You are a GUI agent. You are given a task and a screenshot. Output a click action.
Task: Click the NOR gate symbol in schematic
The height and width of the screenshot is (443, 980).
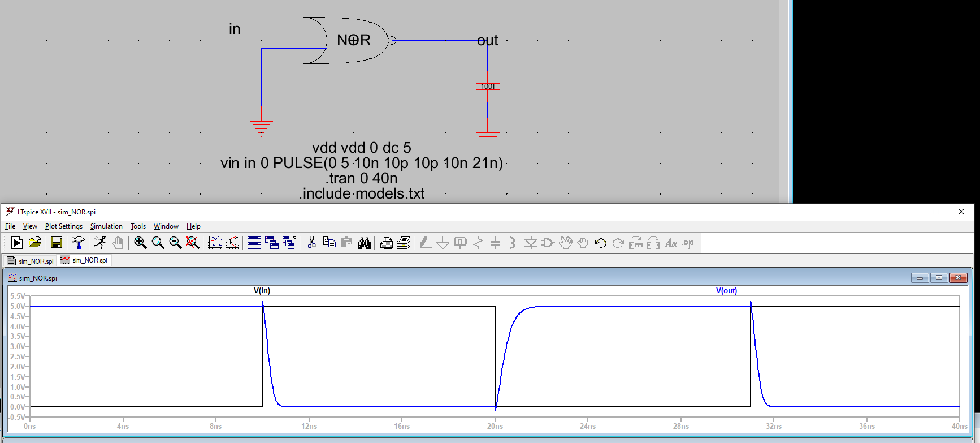tap(350, 40)
